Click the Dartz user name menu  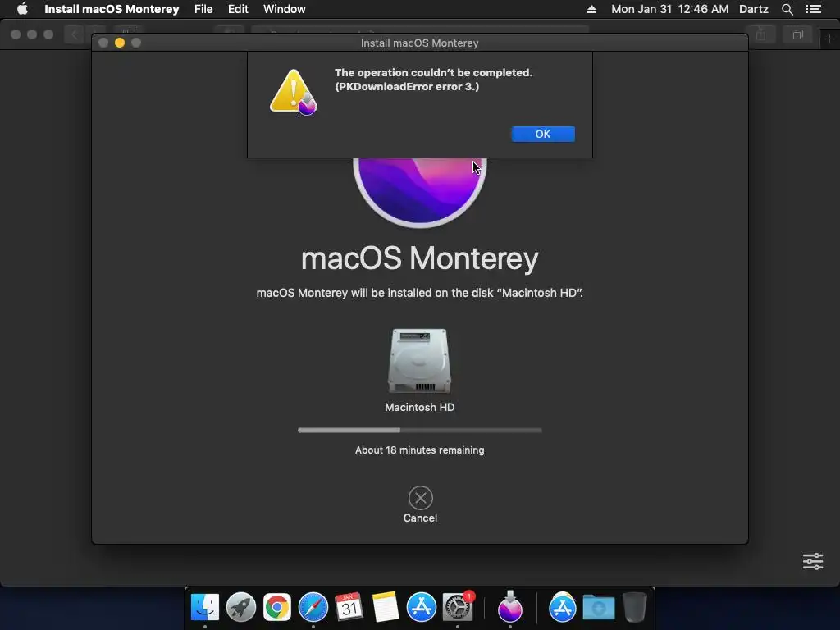[x=754, y=9]
